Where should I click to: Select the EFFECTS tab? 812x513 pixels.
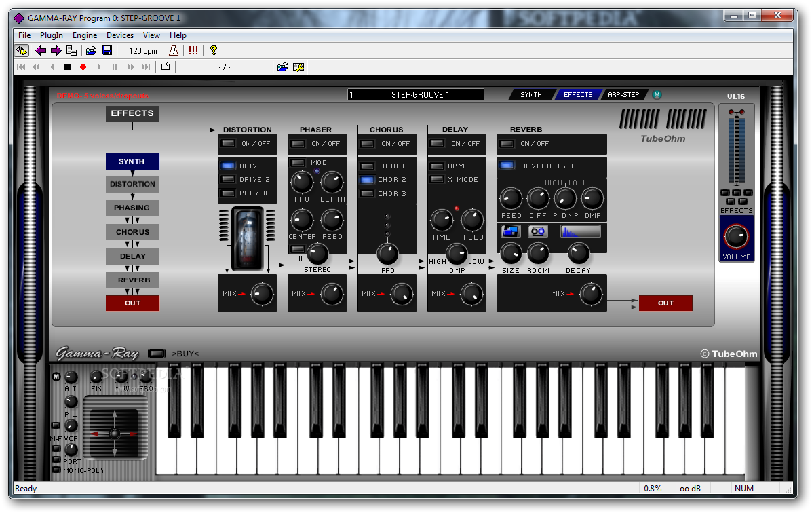[578, 95]
